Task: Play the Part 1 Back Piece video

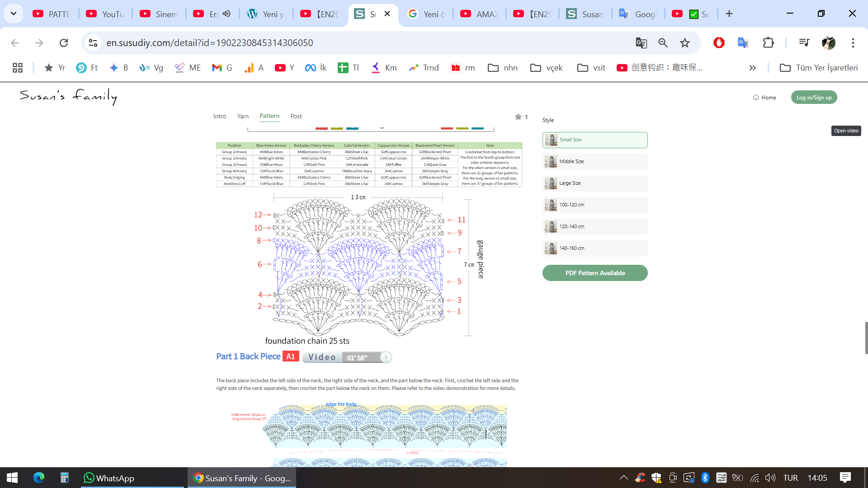Action: [386, 357]
